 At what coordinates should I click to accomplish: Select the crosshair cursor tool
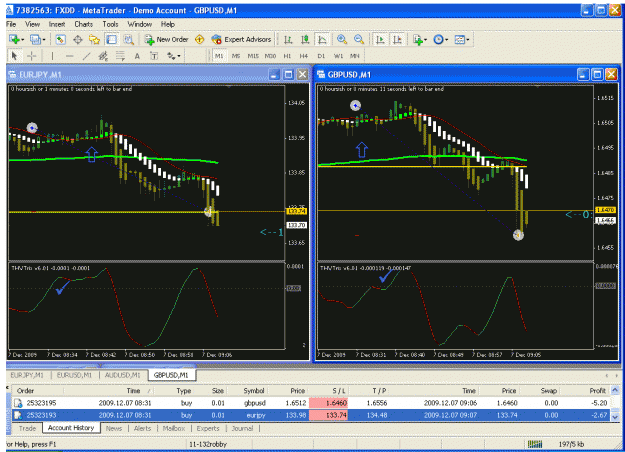coord(32,56)
